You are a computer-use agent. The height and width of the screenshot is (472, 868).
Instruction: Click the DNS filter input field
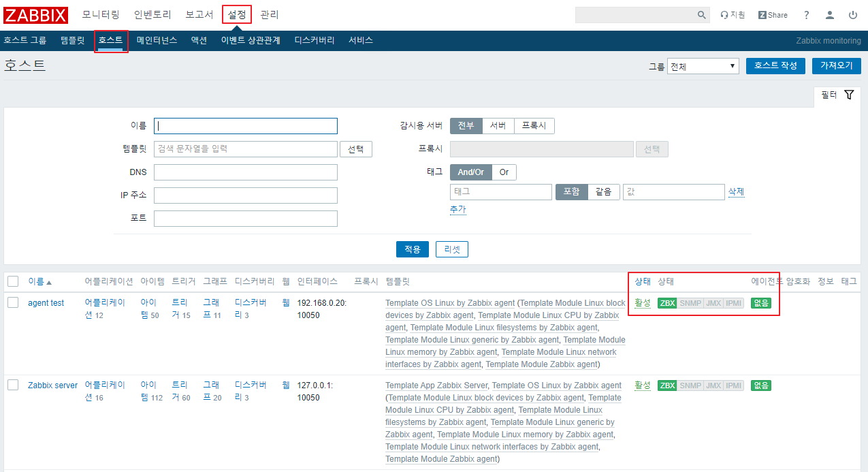pos(246,172)
